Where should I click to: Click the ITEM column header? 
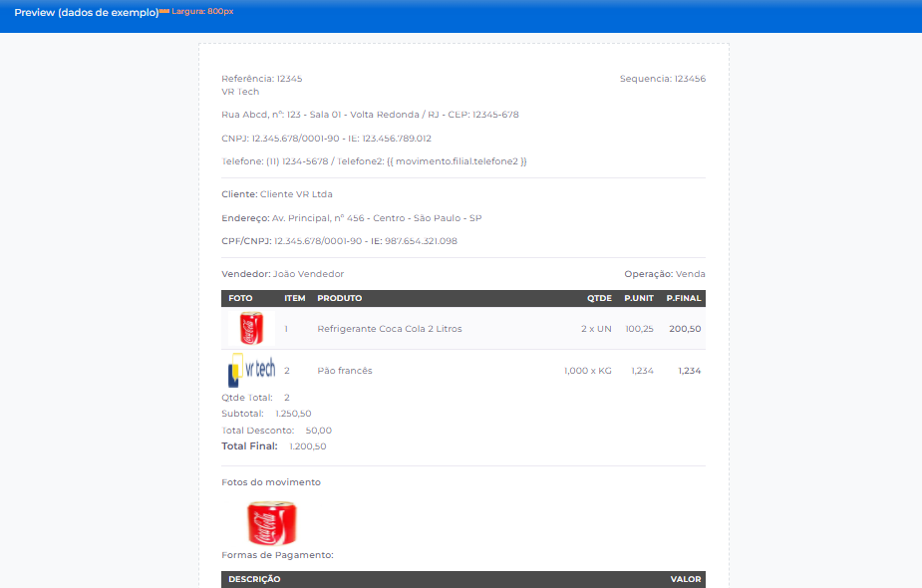295,298
